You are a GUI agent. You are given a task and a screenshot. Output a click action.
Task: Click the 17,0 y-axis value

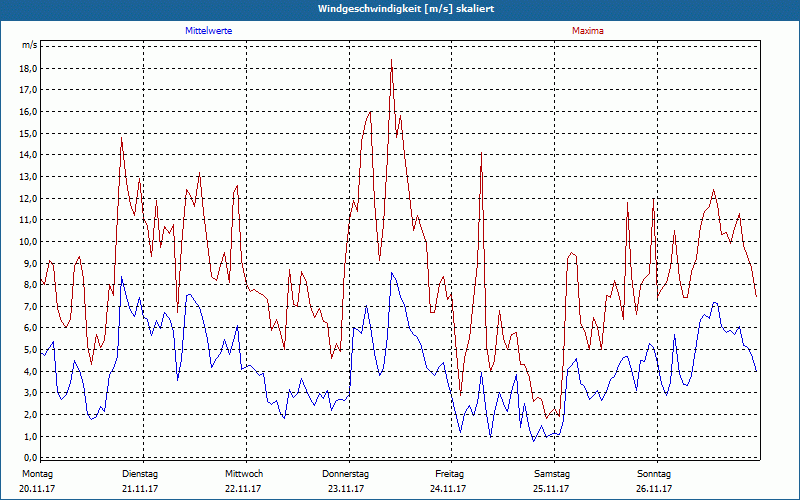[28, 90]
